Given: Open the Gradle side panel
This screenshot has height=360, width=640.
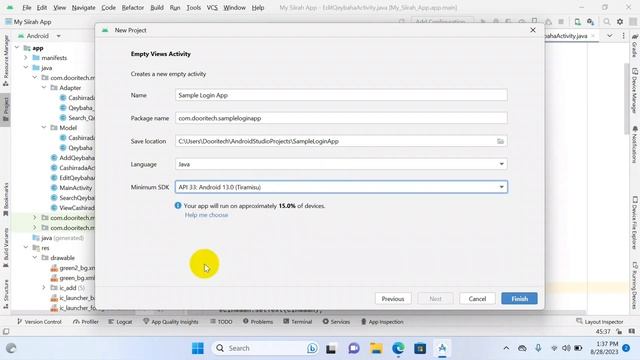Looking at the screenshot, I should tap(634, 46).
